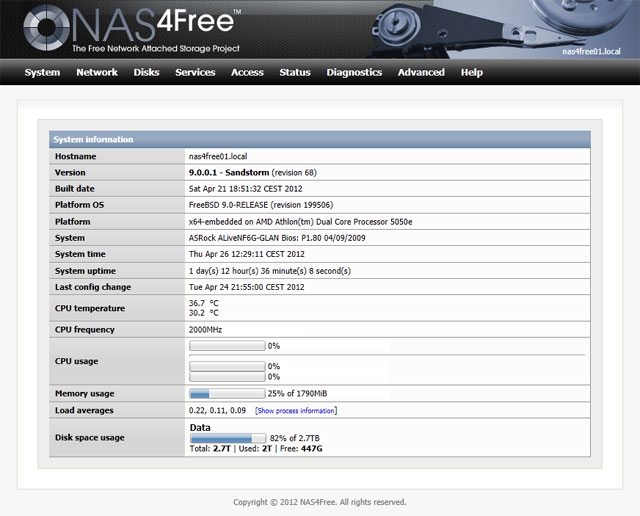
Task: Click nas4free01.local hostname in the header banner
Action: point(598,51)
